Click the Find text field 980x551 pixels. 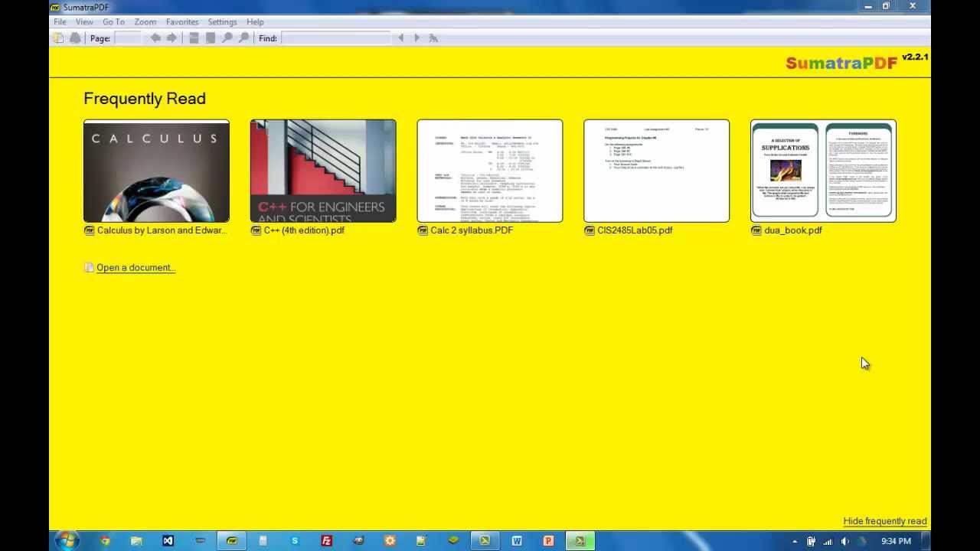coord(336,38)
